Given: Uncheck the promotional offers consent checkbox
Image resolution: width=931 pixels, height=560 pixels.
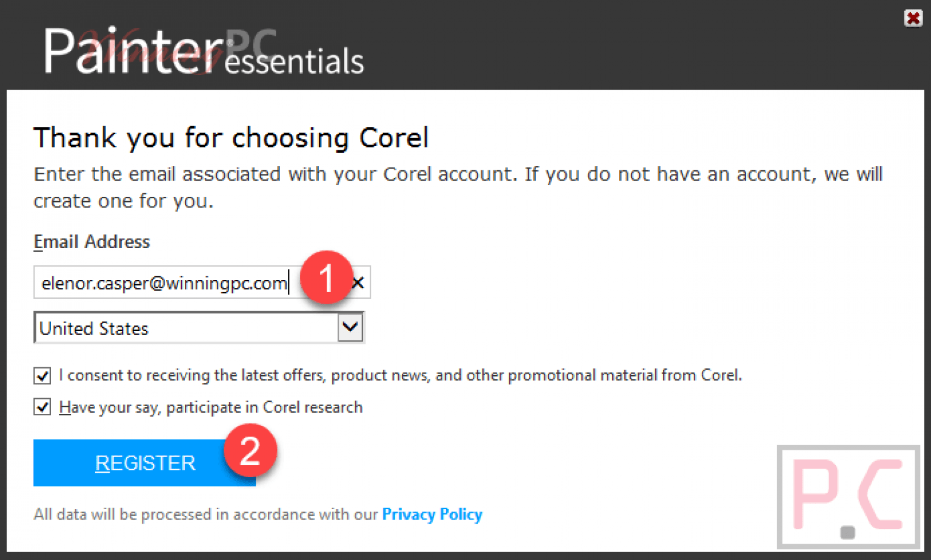Looking at the screenshot, I should click(41, 375).
